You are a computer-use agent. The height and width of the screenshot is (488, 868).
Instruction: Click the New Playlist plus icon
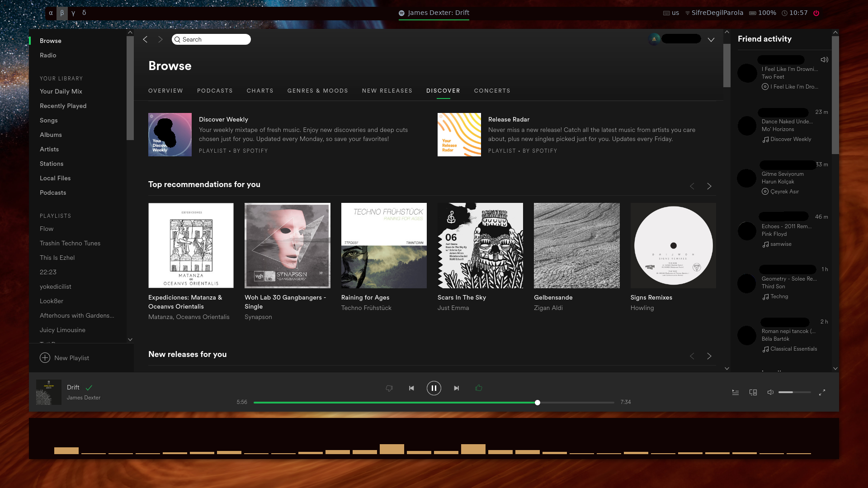tap(45, 358)
